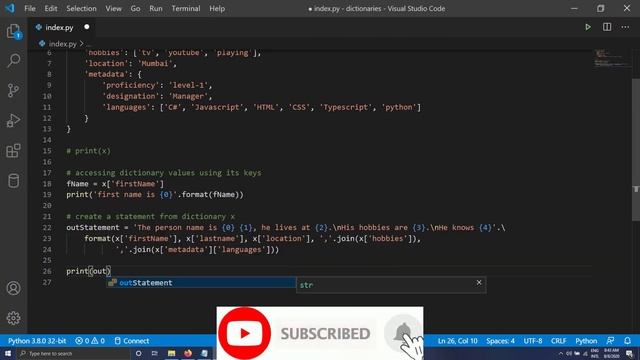
Task: Change indentation via Spaces: 4
Action: point(500,340)
